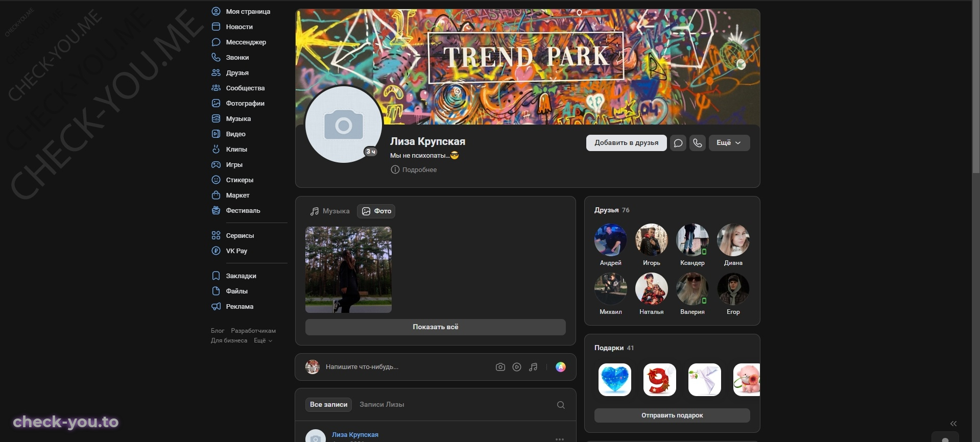
Task: Attach a photo using the camera icon
Action: [x=500, y=367]
